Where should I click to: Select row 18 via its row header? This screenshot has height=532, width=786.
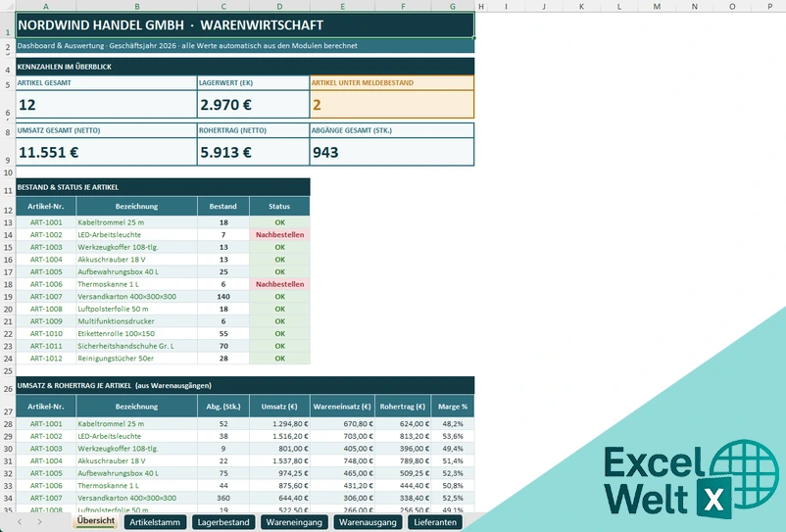click(x=8, y=284)
